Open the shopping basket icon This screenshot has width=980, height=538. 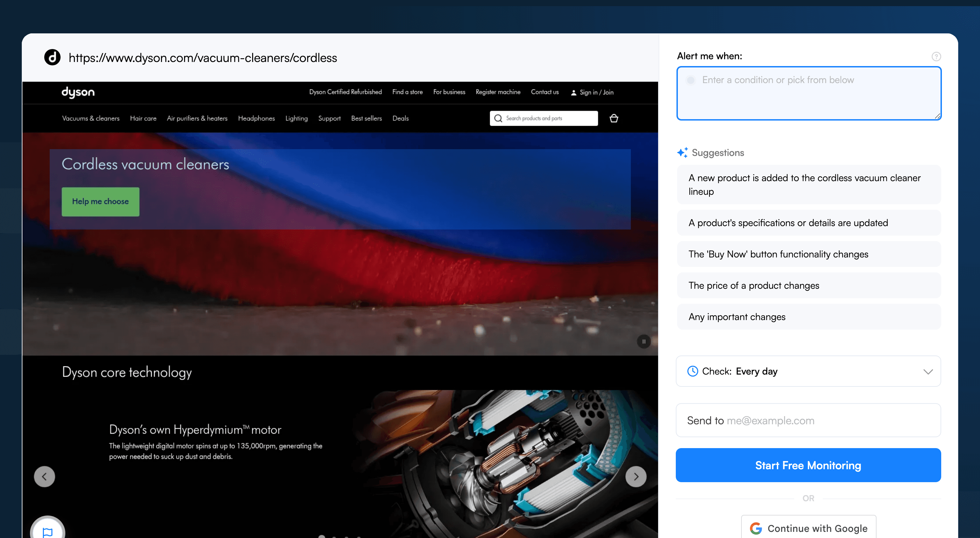click(x=614, y=118)
